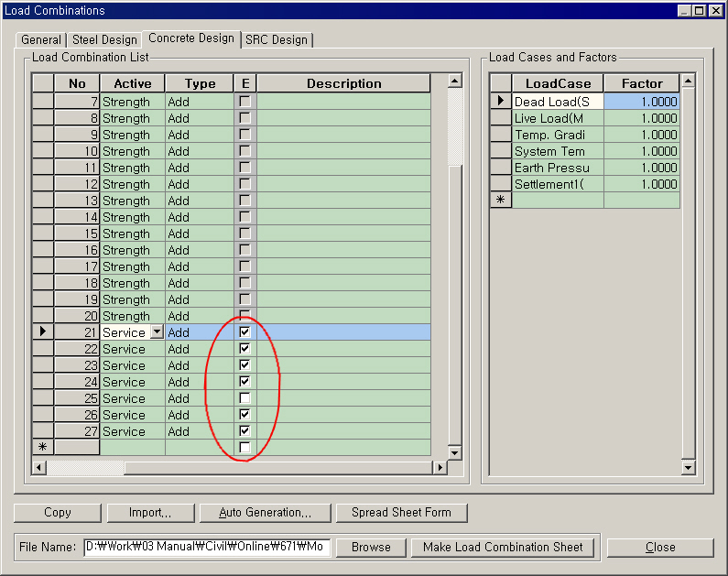Click Auto Generation button
This screenshot has height=576, width=728.
coord(265,513)
